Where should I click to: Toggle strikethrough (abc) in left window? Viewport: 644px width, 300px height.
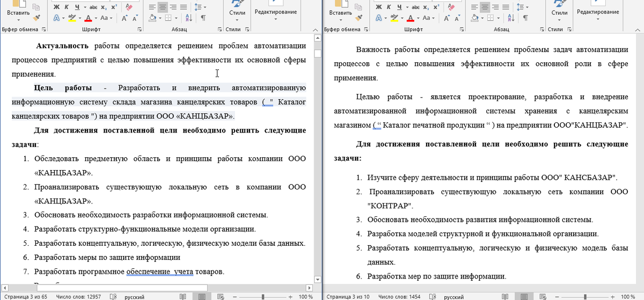[94, 7]
